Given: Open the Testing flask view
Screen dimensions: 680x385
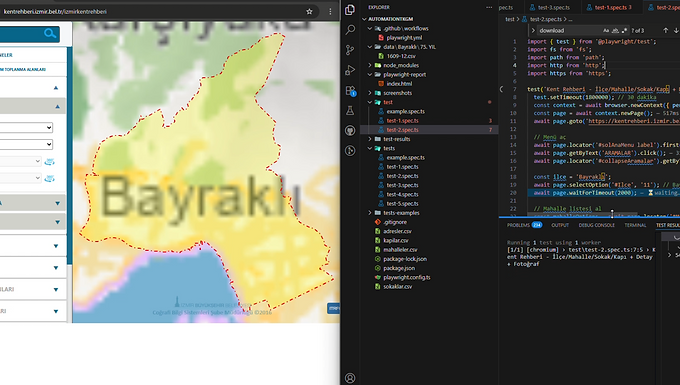Looking at the screenshot, I should pyautogui.click(x=350, y=111).
